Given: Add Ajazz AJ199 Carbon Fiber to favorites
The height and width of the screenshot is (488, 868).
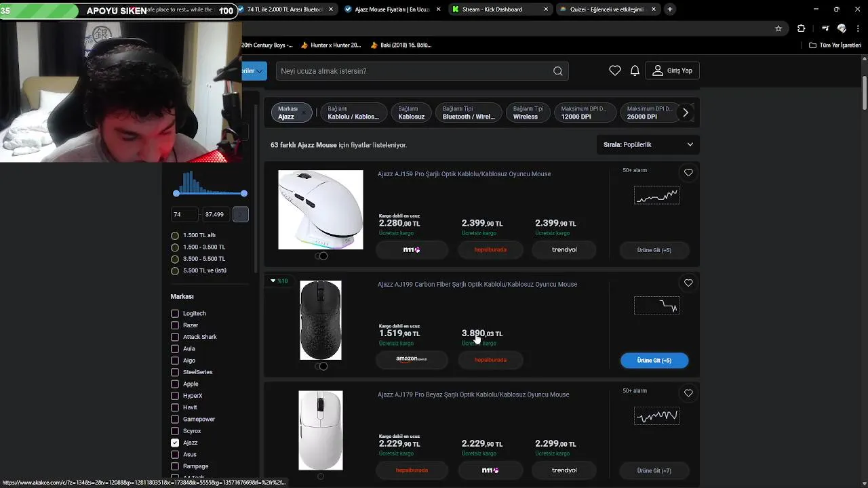Looking at the screenshot, I should [688, 283].
